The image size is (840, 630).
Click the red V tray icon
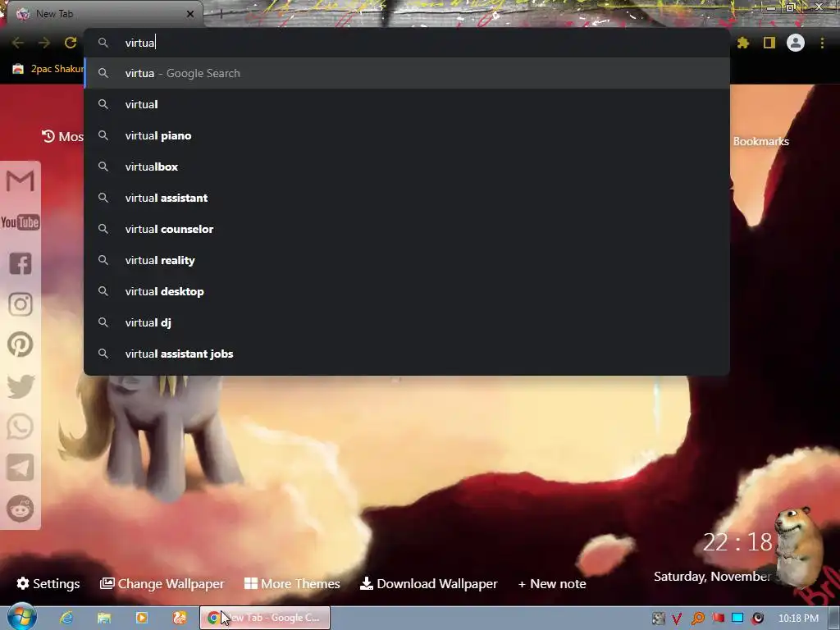pos(677,619)
